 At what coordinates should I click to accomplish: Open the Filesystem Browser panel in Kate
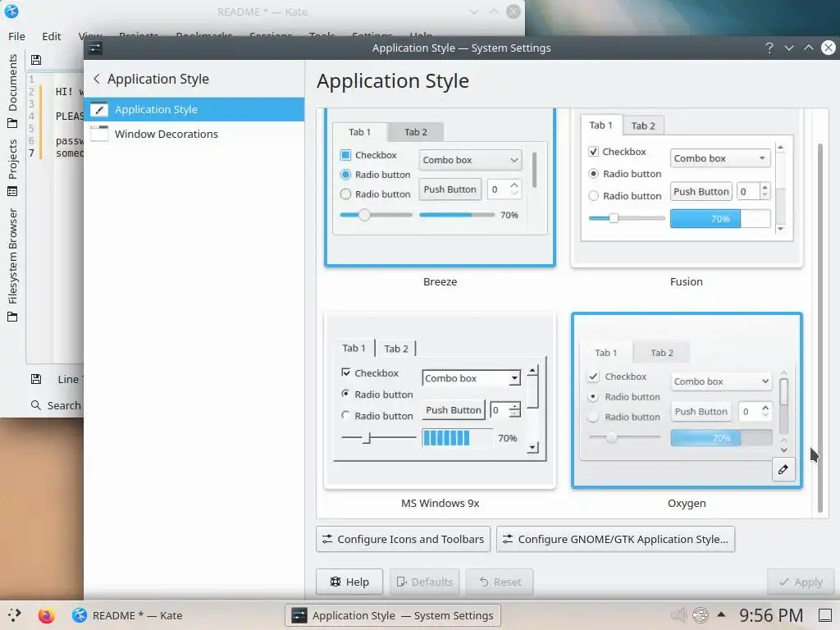point(12,265)
